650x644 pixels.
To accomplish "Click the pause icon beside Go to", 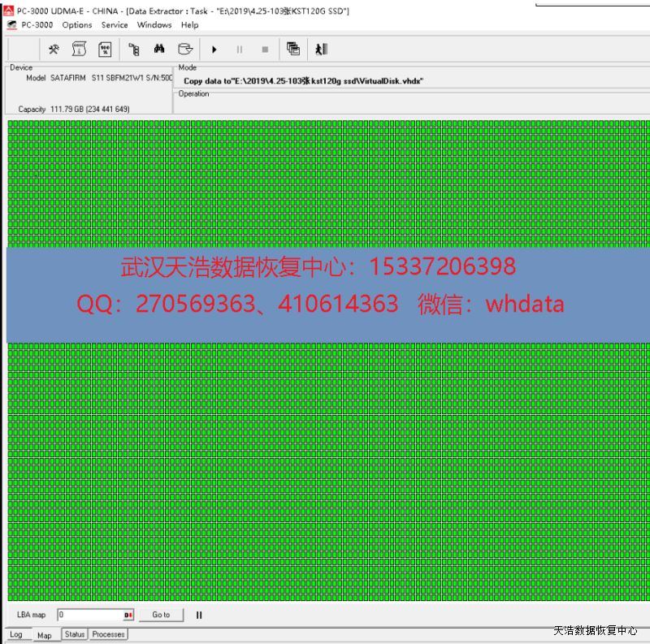I will pos(199,615).
